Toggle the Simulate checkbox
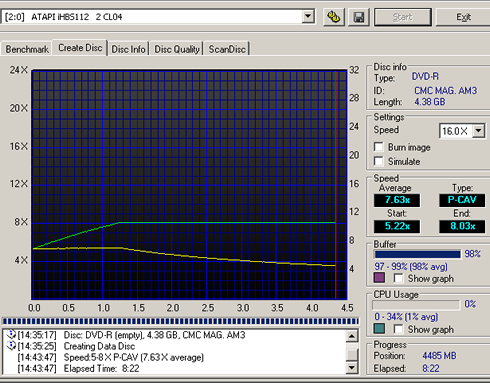 [x=379, y=161]
